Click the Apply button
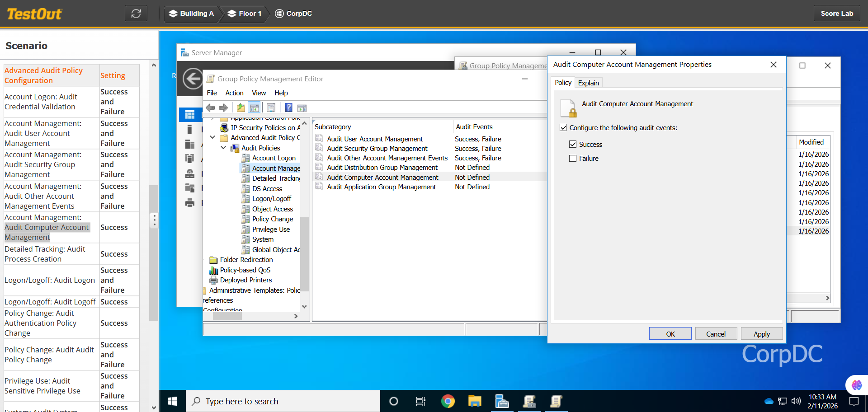The width and height of the screenshot is (868, 412). point(761,334)
